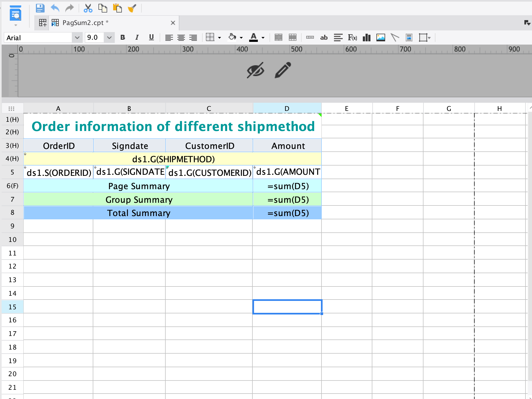Toggle underline formatting

151,38
